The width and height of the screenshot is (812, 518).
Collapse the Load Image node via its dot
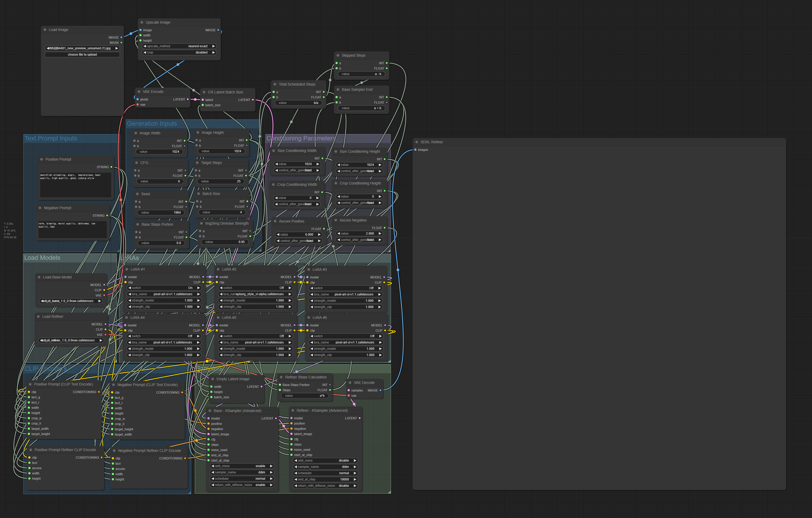(45, 30)
